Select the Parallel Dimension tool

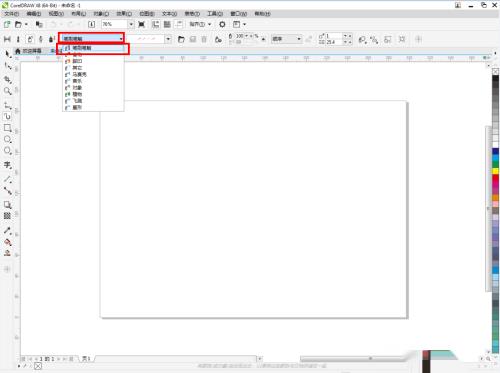pyautogui.click(x=8, y=179)
